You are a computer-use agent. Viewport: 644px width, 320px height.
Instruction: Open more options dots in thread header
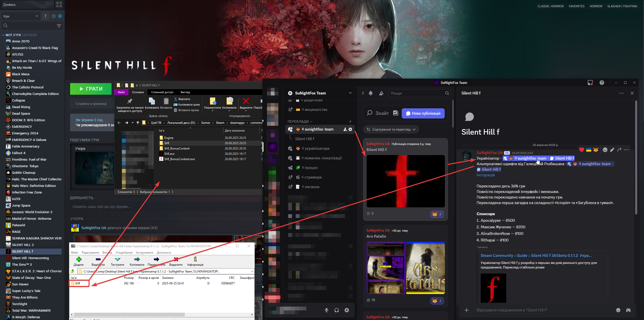pyautogui.click(x=622, y=93)
